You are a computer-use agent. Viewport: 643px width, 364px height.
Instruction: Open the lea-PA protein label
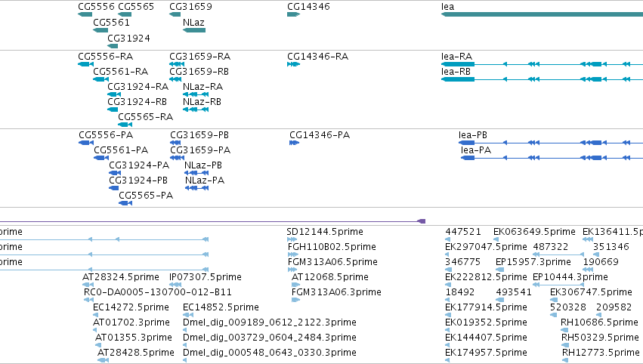pos(476,150)
